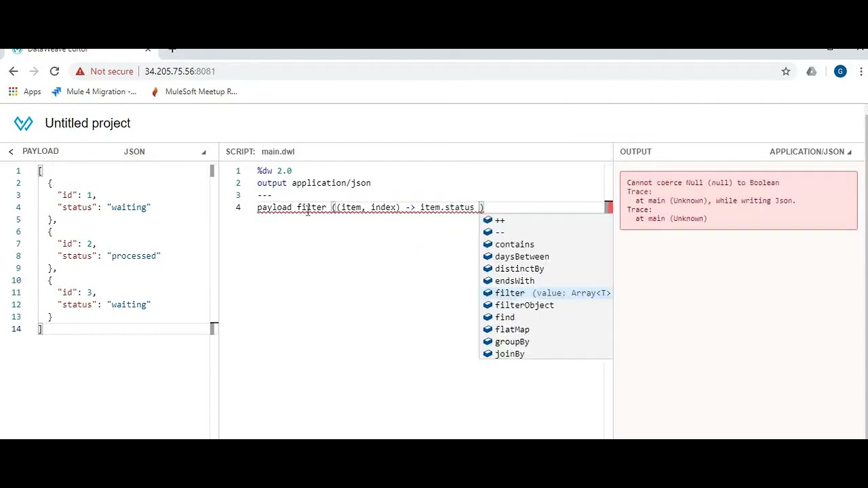The height and width of the screenshot is (488, 868).
Task: Click the DataWeave logo icon
Action: (24, 123)
